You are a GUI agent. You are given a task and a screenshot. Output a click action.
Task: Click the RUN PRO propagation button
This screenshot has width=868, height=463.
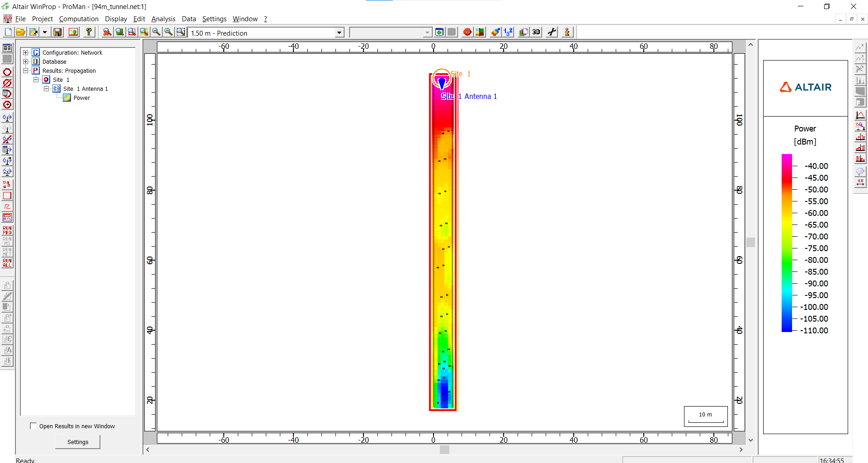coord(7,230)
